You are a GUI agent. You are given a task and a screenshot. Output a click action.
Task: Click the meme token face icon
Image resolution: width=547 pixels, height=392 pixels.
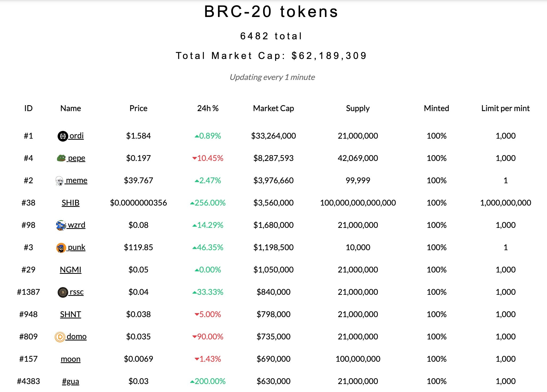pyautogui.click(x=59, y=181)
